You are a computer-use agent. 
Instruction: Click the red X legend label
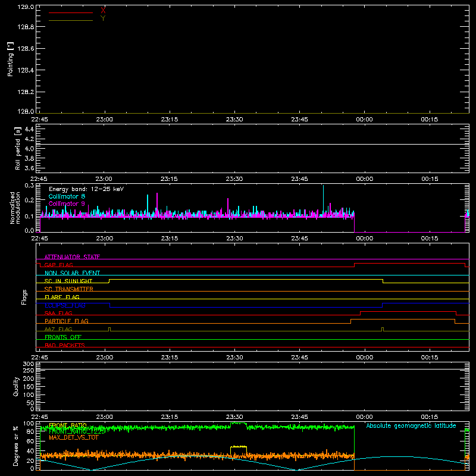pos(103,11)
